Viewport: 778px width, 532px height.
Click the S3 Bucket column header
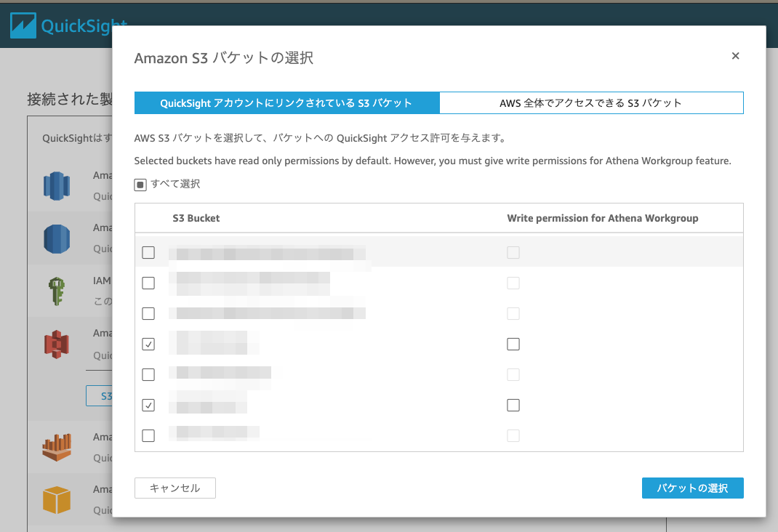pos(196,218)
